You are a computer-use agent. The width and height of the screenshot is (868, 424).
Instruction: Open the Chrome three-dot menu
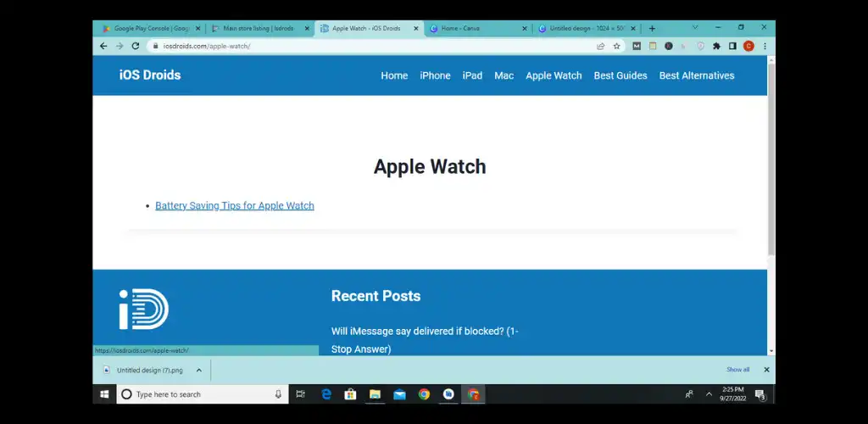765,47
